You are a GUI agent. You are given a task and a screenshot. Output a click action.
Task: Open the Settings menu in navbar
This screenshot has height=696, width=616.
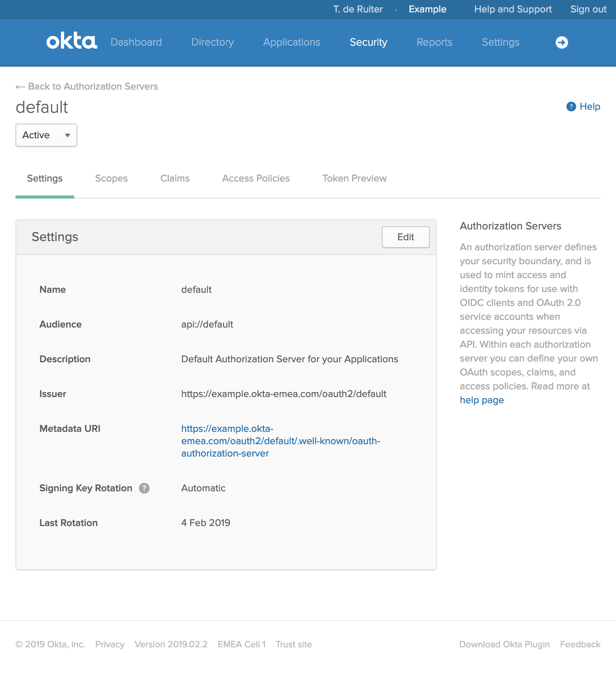coord(500,42)
